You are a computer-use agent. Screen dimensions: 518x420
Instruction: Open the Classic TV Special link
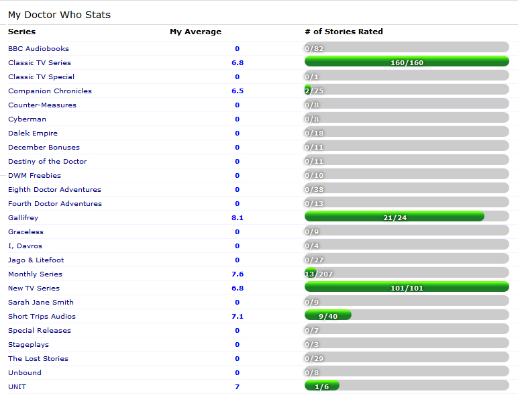pyautogui.click(x=42, y=76)
